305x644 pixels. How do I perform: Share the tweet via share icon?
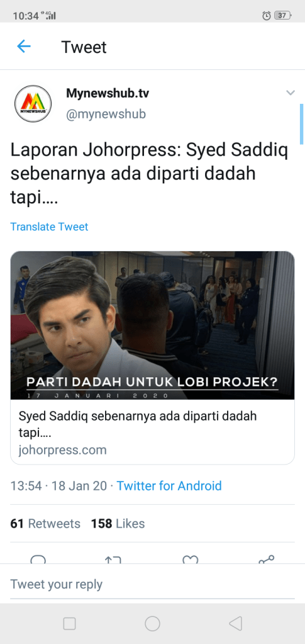(267, 558)
